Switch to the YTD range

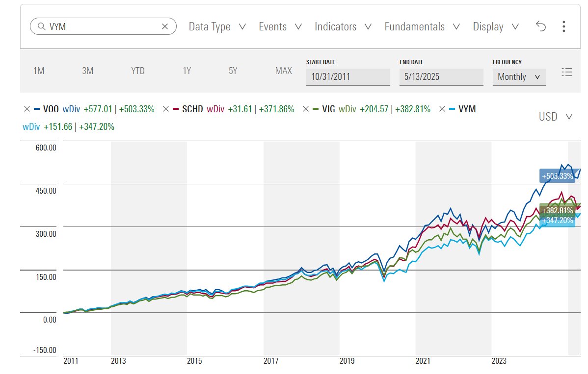tap(137, 71)
